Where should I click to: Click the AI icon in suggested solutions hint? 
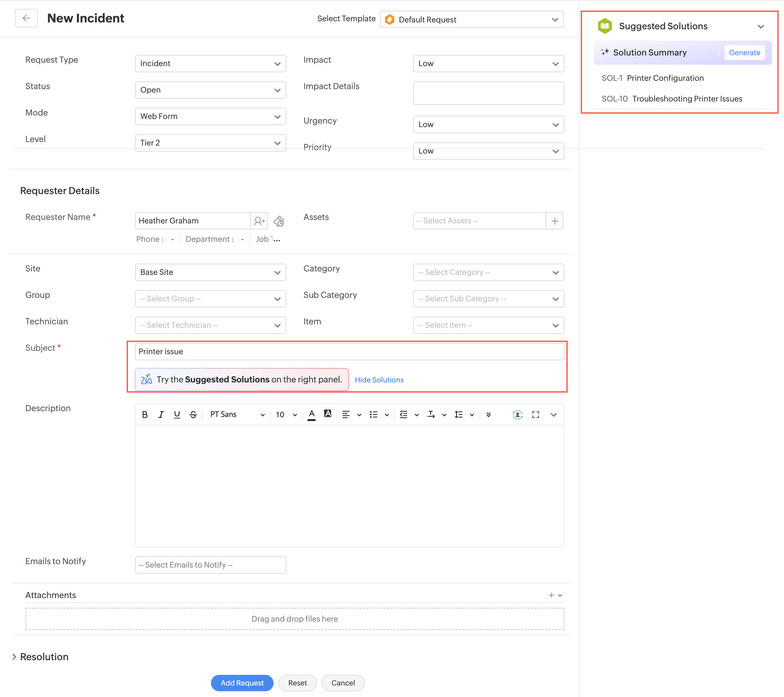pyautogui.click(x=147, y=379)
